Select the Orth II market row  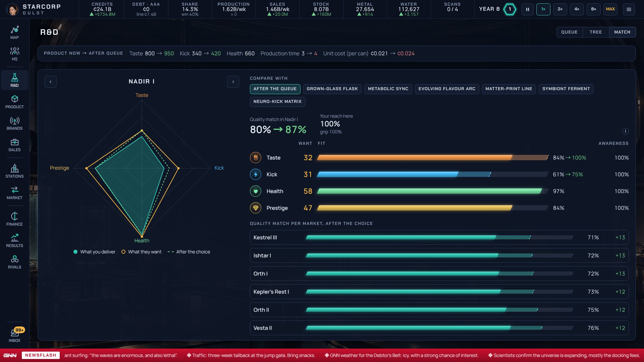tap(439, 310)
